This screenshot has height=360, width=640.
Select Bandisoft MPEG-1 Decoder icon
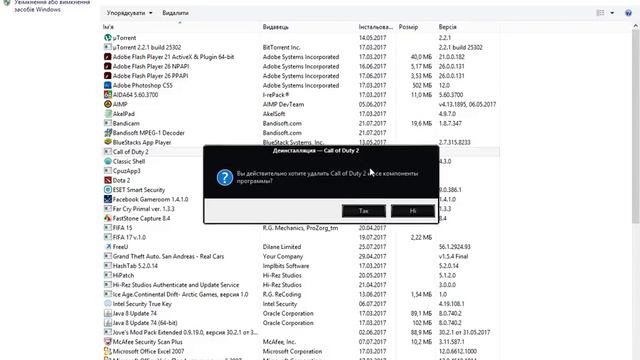click(108, 133)
